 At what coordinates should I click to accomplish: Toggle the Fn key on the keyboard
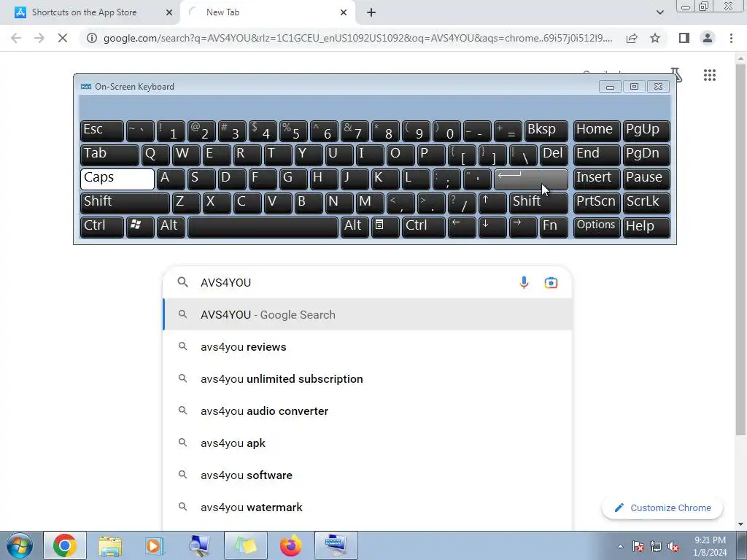tap(554, 226)
